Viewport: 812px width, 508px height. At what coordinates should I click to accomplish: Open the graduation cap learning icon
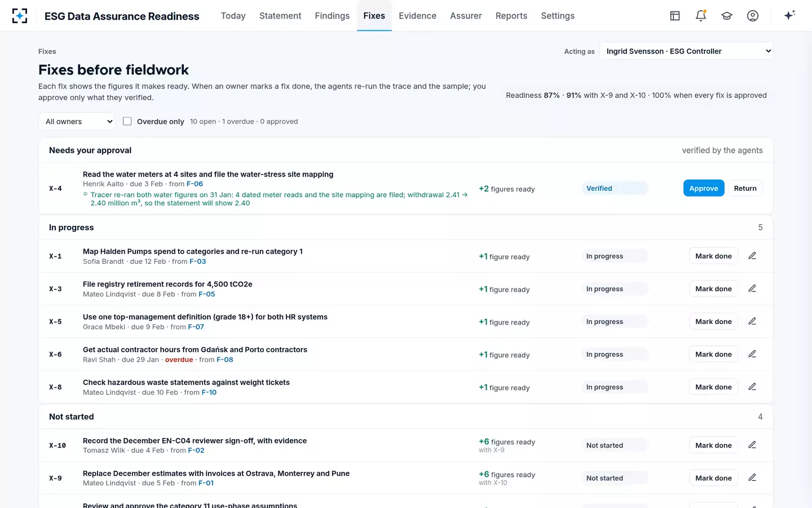[727, 16]
